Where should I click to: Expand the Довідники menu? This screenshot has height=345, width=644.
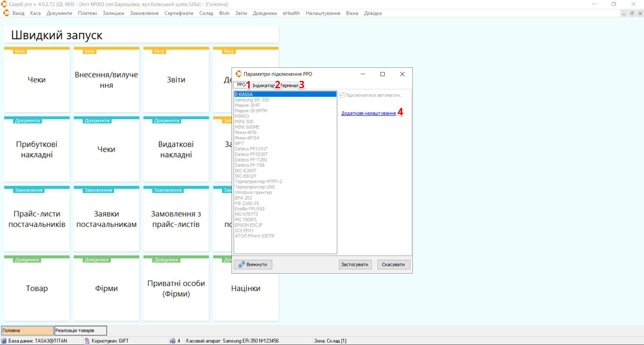pos(264,13)
